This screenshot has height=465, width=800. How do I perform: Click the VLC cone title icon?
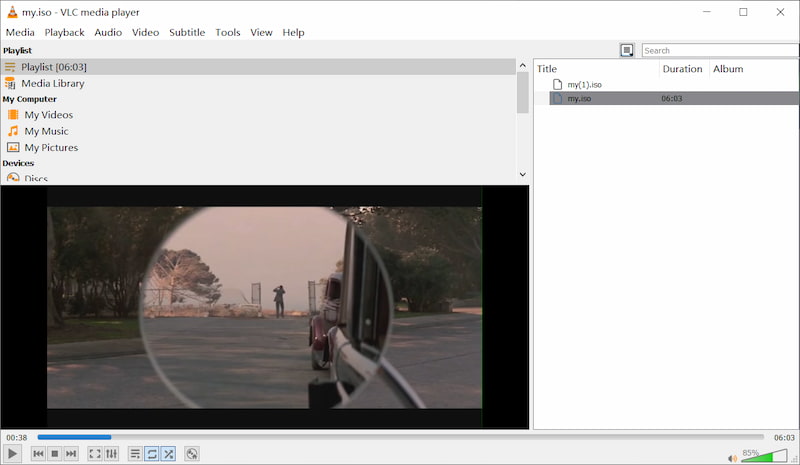coord(12,12)
